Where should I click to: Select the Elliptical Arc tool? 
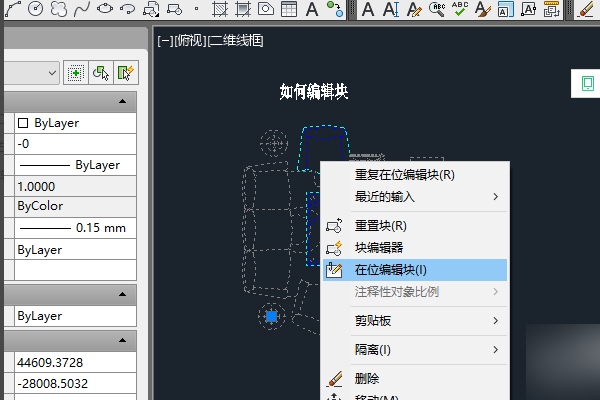(127, 9)
